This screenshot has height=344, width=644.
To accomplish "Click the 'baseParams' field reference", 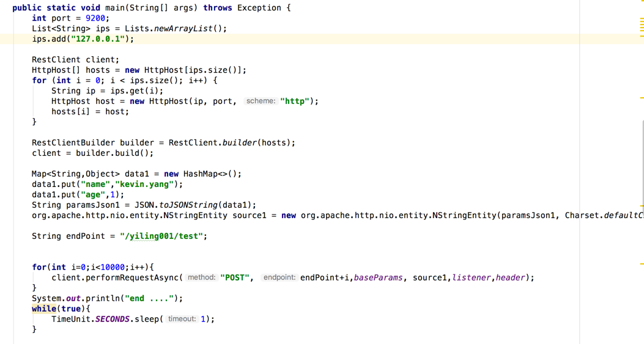I will 379,277.
